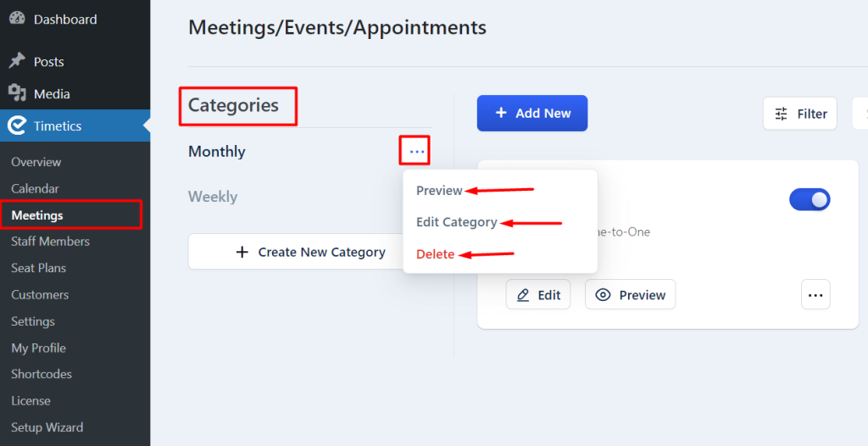Toggle the meeting enabled switch off

click(810, 199)
